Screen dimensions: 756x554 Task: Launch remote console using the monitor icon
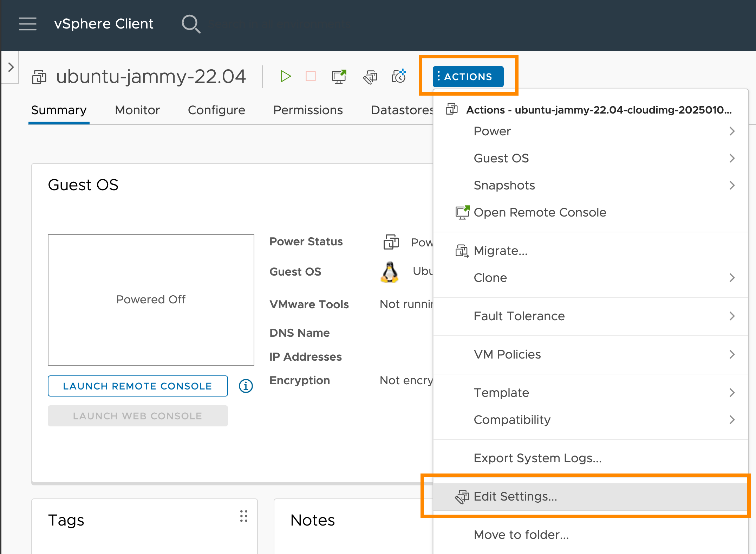pyautogui.click(x=338, y=76)
